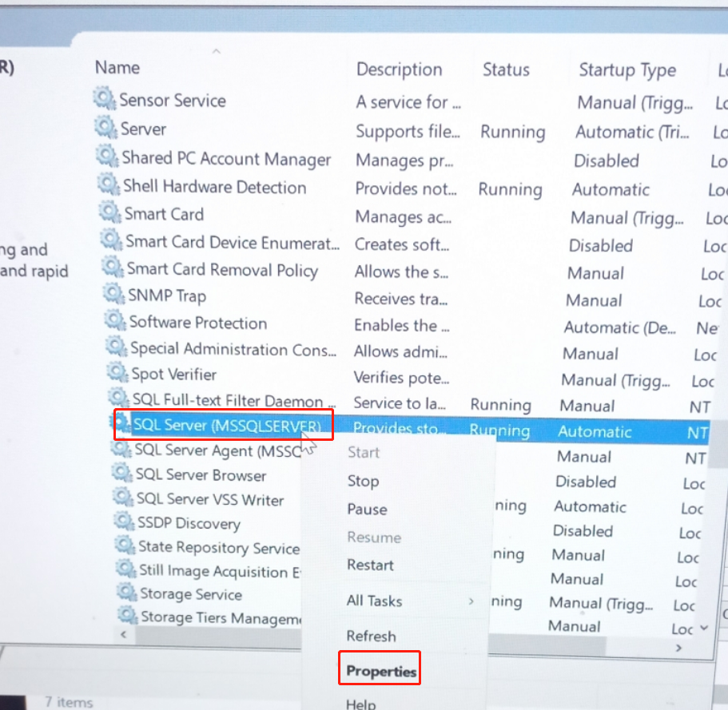Select the Server service name
This screenshot has width=728, height=710.
click(x=143, y=129)
